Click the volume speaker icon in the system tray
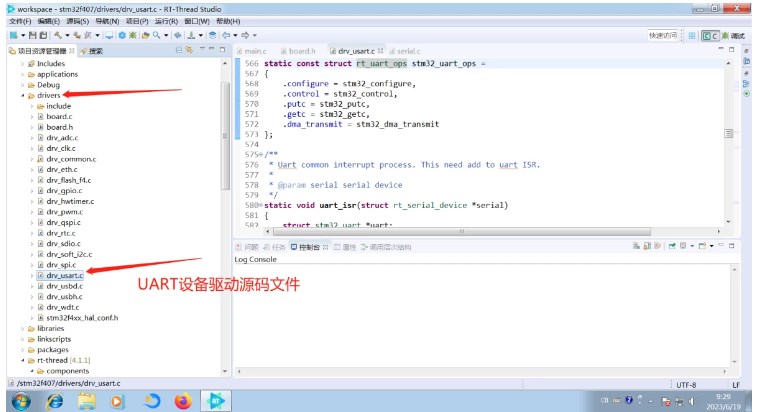 tap(692, 401)
